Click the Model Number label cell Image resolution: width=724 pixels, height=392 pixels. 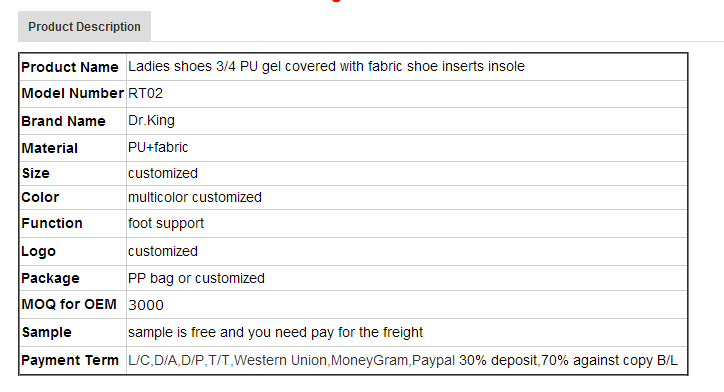[x=72, y=93]
